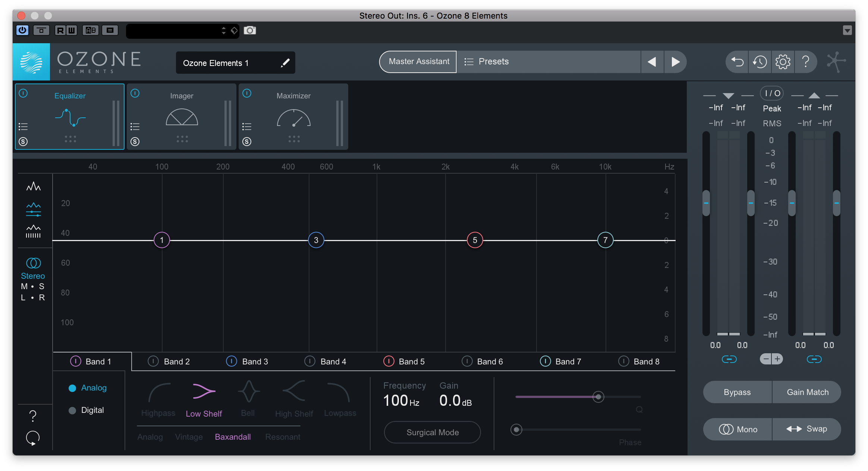The image size is (868, 471).
Task: Open the Equalizer module's preset list icon
Action: point(23,127)
